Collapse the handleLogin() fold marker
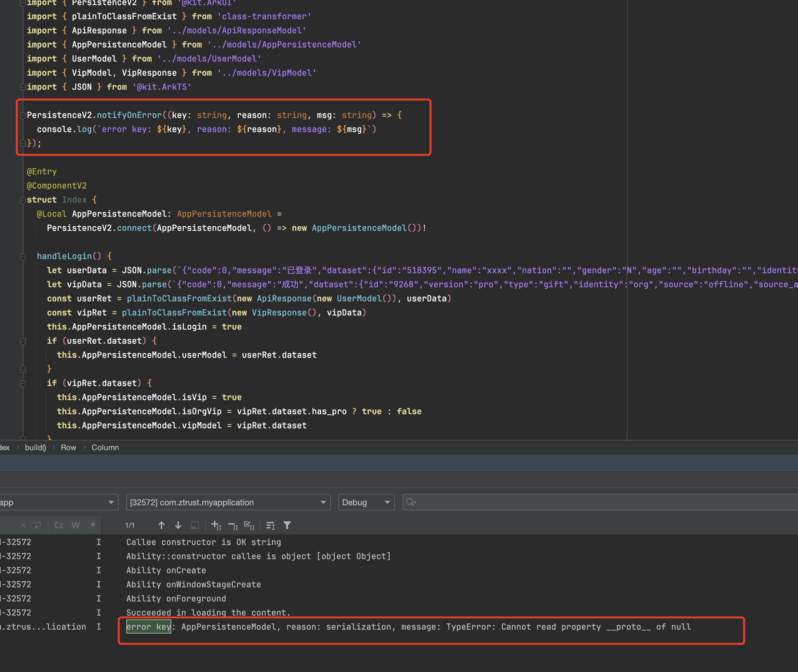798x672 pixels. click(23, 256)
